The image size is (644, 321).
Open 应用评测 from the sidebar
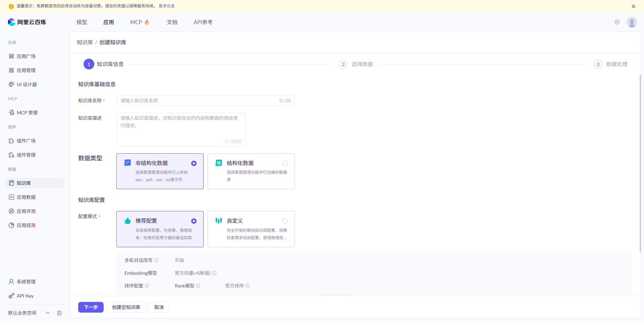26,211
